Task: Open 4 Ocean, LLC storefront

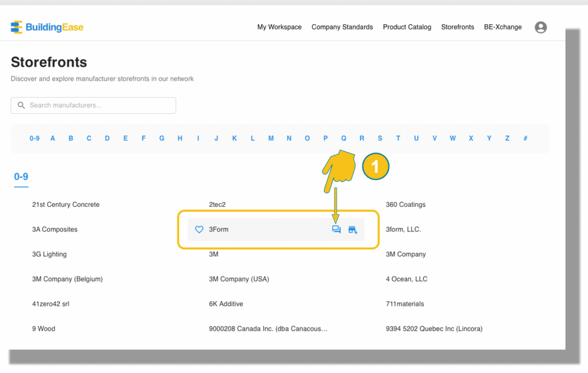Action: 407,279
